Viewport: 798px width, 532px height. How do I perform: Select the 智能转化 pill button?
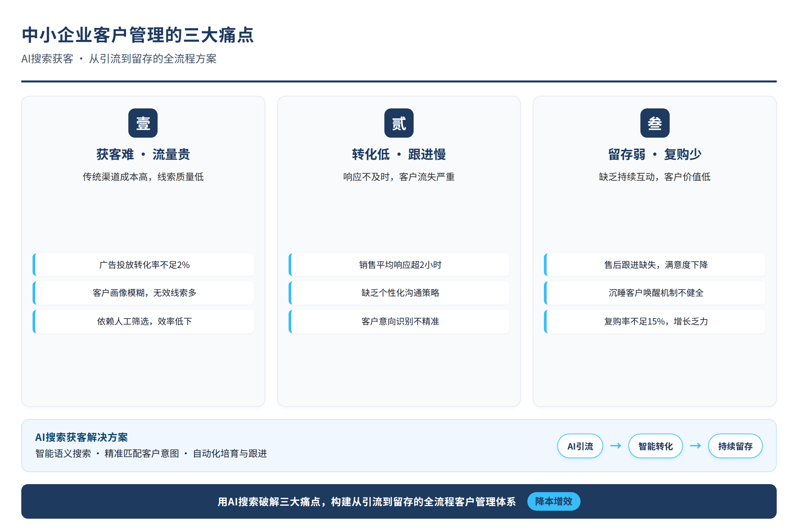coord(655,446)
